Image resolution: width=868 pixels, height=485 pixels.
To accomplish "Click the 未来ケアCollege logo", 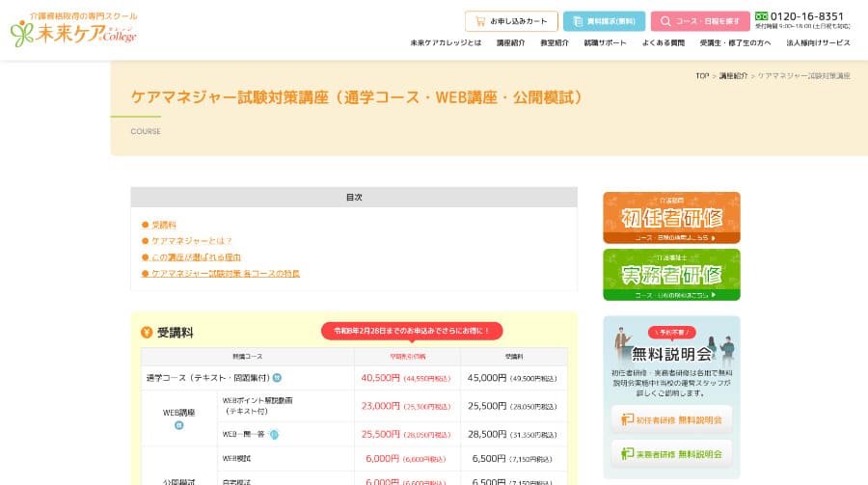I will coord(74,29).
